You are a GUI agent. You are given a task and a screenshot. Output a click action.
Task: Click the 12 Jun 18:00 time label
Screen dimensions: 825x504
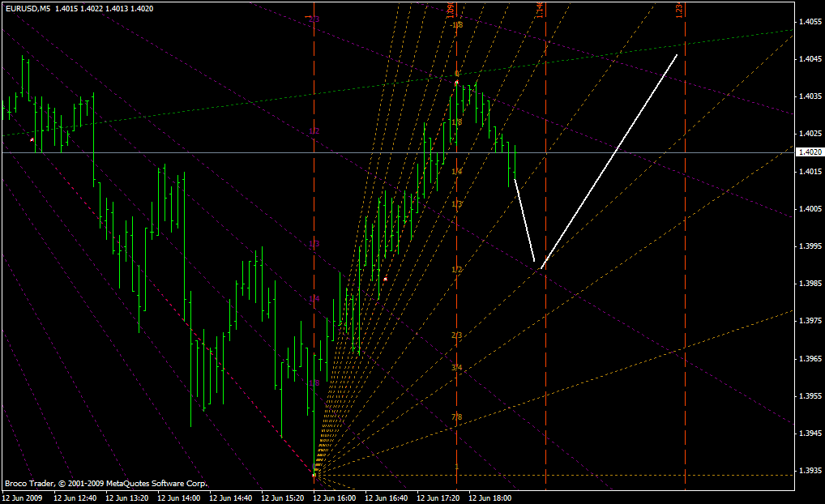point(489,498)
